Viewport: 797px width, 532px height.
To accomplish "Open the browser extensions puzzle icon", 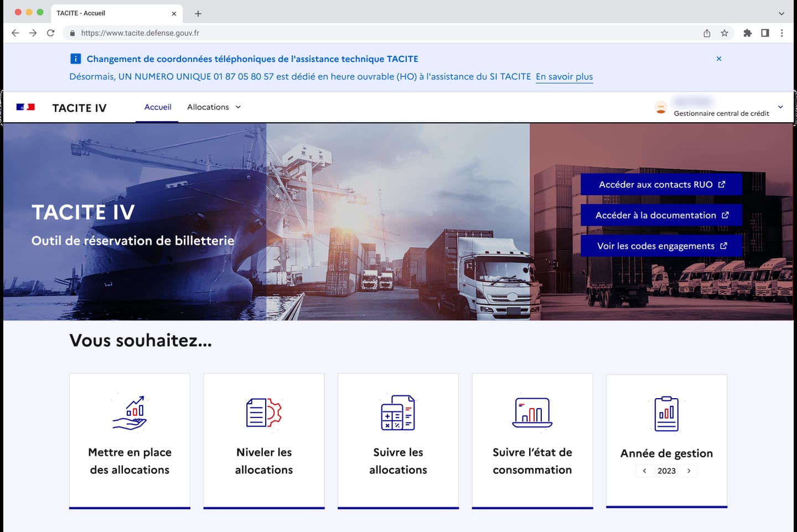I will click(747, 33).
